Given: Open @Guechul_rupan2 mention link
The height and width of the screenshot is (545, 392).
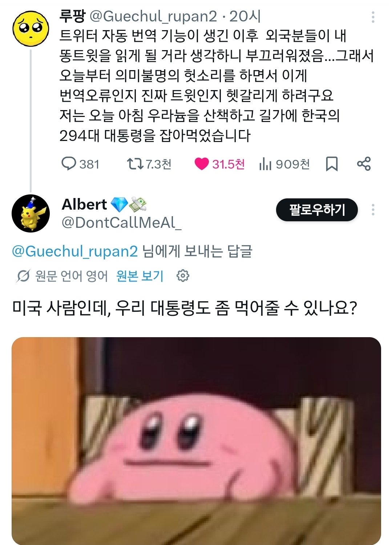Looking at the screenshot, I should pos(75,251).
